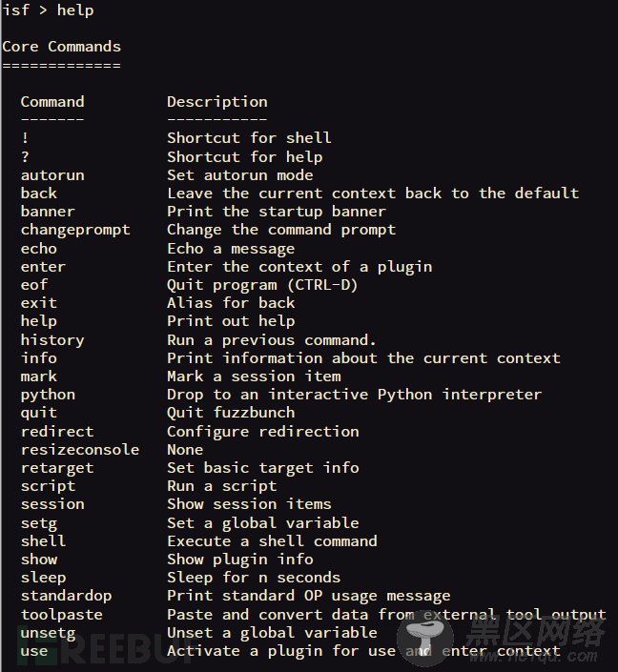Select the 'Configure redirection' description text
This screenshot has width=618, height=672.
(263, 432)
